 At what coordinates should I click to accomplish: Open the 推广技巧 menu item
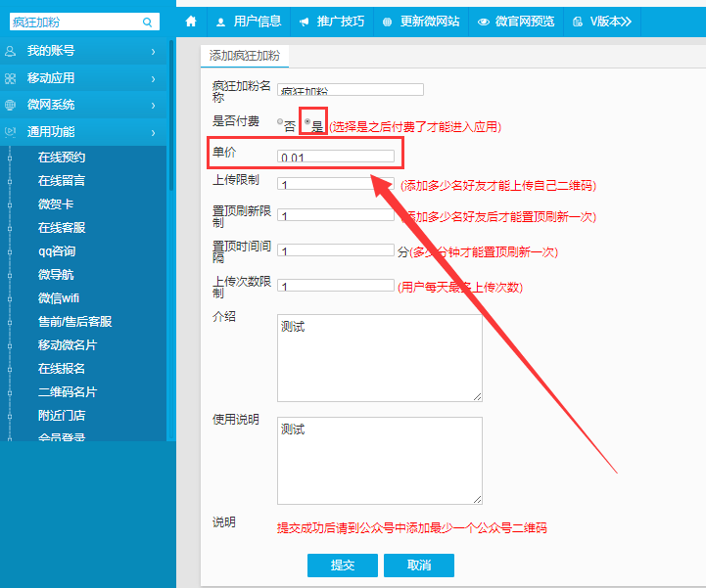(x=332, y=22)
